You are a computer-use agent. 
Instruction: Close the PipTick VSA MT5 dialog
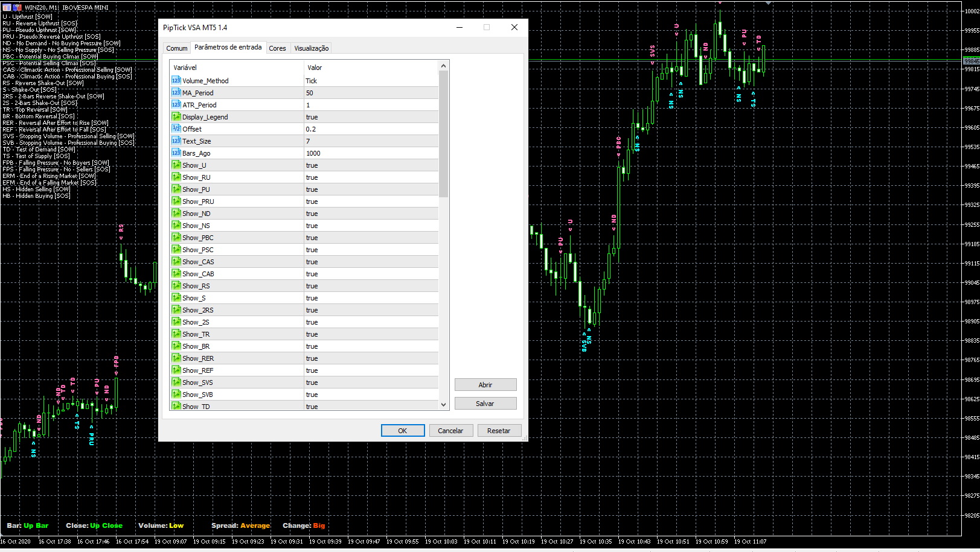[514, 27]
